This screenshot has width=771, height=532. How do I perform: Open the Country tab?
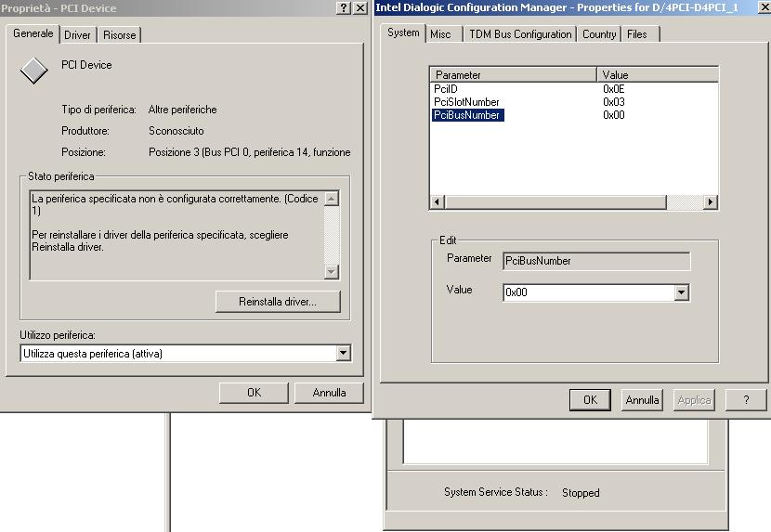[599, 34]
